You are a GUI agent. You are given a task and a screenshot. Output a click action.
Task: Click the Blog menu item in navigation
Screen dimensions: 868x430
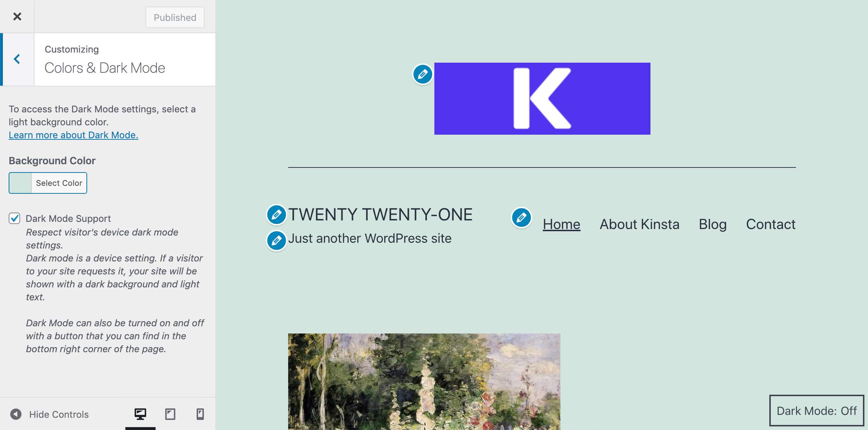pyautogui.click(x=712, y=224)
